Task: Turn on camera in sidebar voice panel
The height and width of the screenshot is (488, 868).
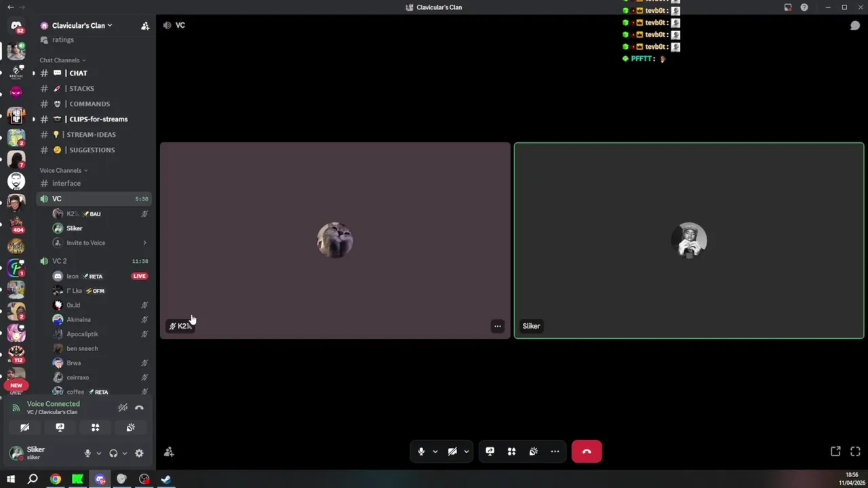Action: tap(25, 428)
